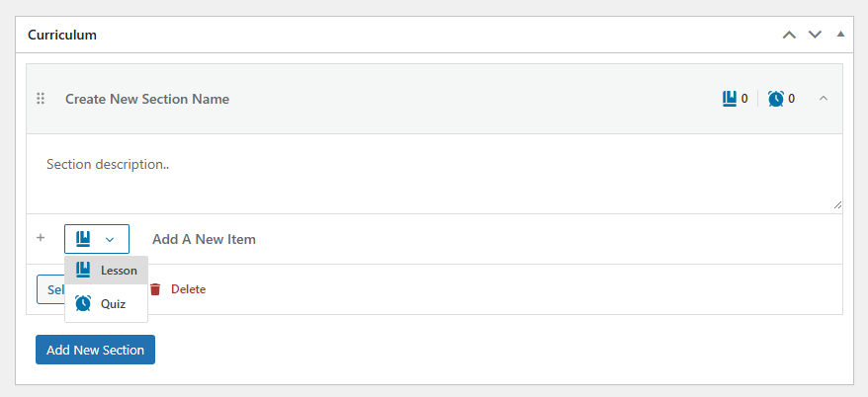Click the book icon inside the item type dropdown
Screen dimensions: 868x397
(x=83, y=239)
